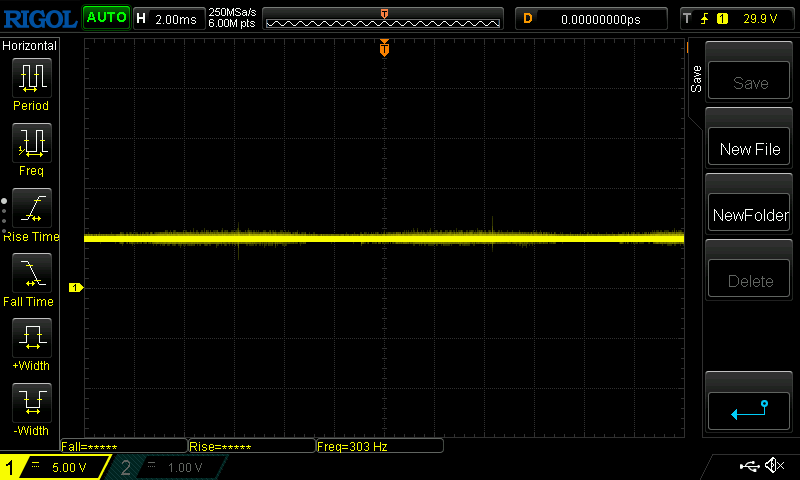Image resolution: width=800 pixels, height=480 pixels.
Task: Select the Freq measurement icon
Action: coord(31,143)
